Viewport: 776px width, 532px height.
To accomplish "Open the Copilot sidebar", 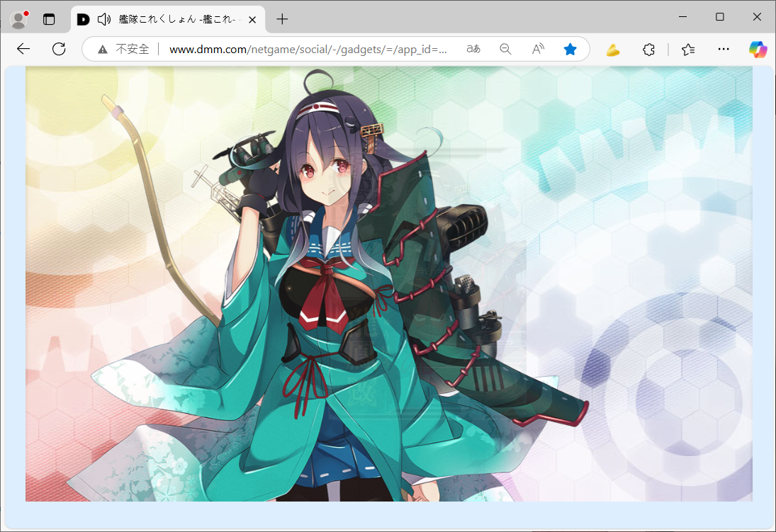I will tap(758, 49).
